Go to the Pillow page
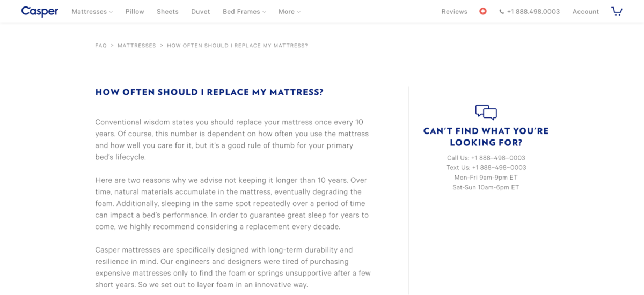This screenshot has height=295, width=644. [135, 12]
